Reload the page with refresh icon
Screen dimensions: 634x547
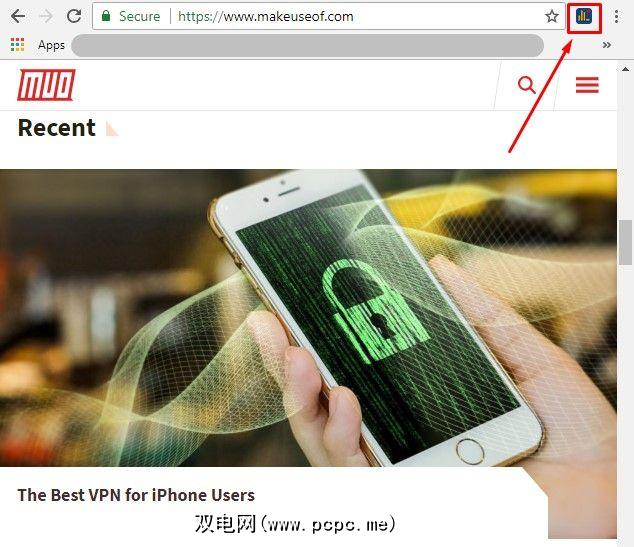tap(74, 16)
